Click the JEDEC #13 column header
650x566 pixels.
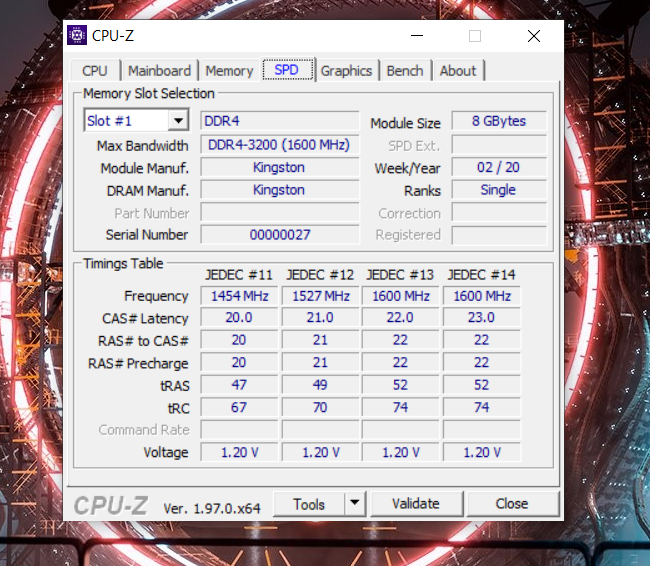pos(400,275)
